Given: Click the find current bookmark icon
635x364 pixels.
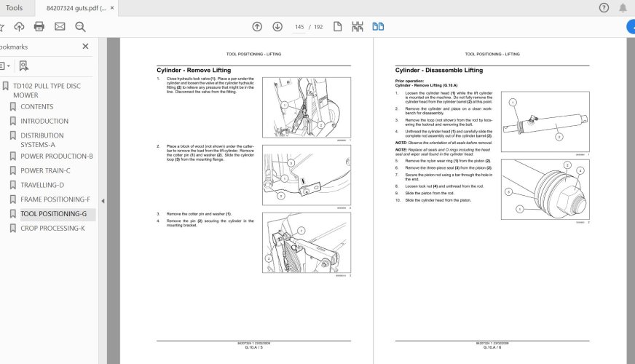Looking at the screenshot, I should point(24,66).
